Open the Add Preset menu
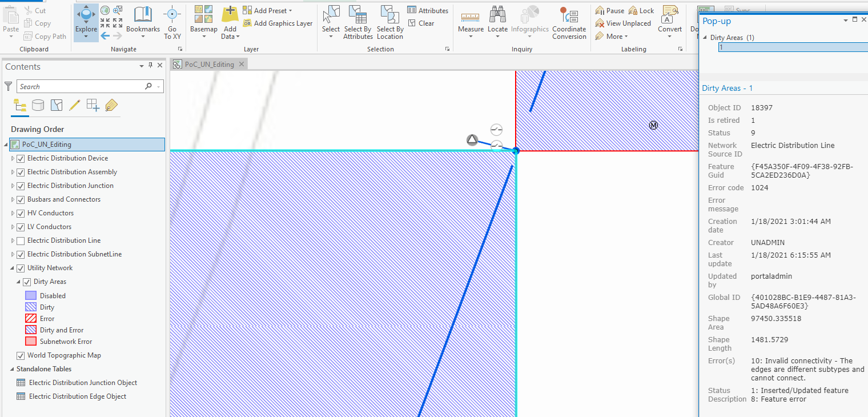Viewport: 868px width, 417px height. pos(267,10)
